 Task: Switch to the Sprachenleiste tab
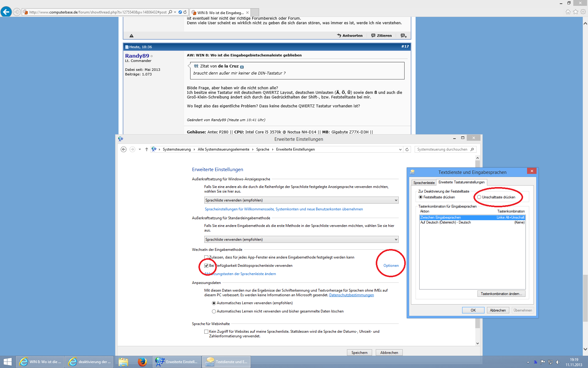tap(424, 182)
